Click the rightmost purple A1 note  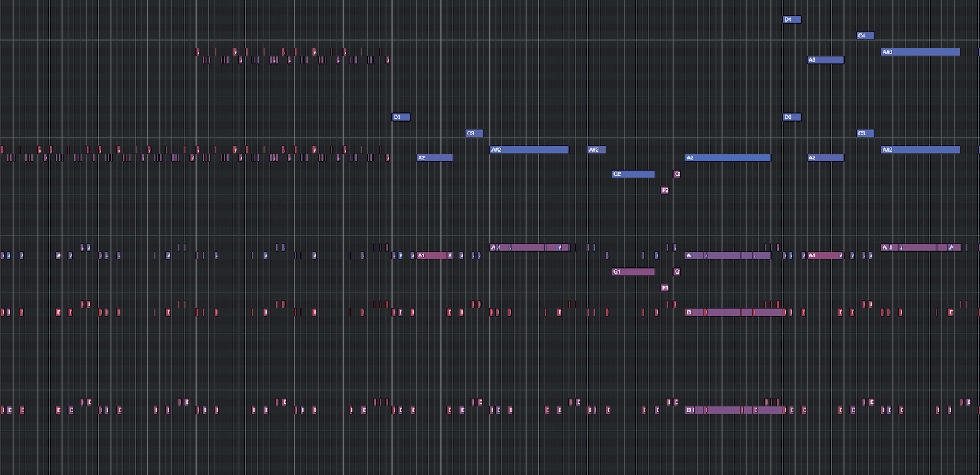pos(823,255)
